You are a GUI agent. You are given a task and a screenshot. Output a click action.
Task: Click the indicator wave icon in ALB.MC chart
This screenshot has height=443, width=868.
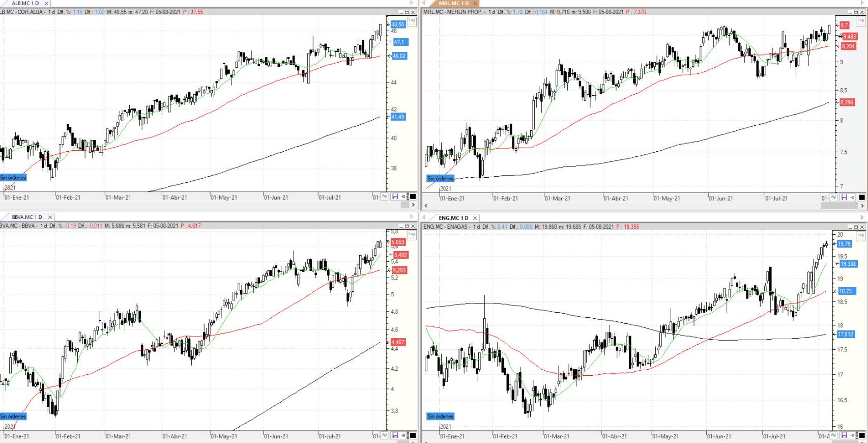(x=385, y=197)
